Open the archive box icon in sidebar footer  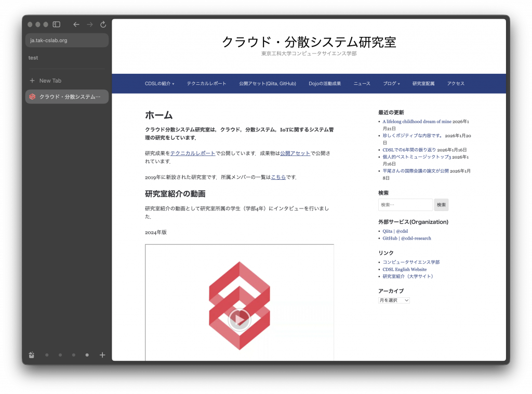(x=32, y=355)
